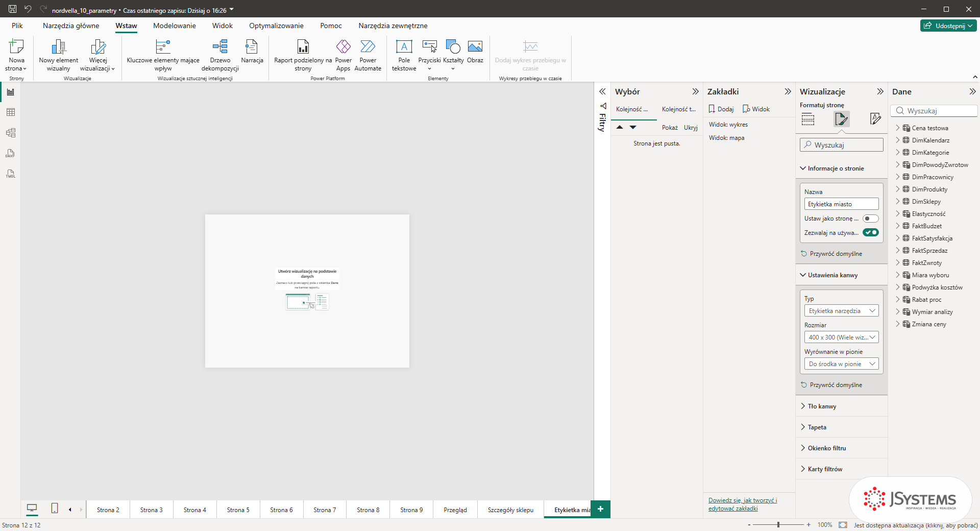Open canvas size dropdown '400 x 300'
The image size is (980, 531).
(841, 337)
